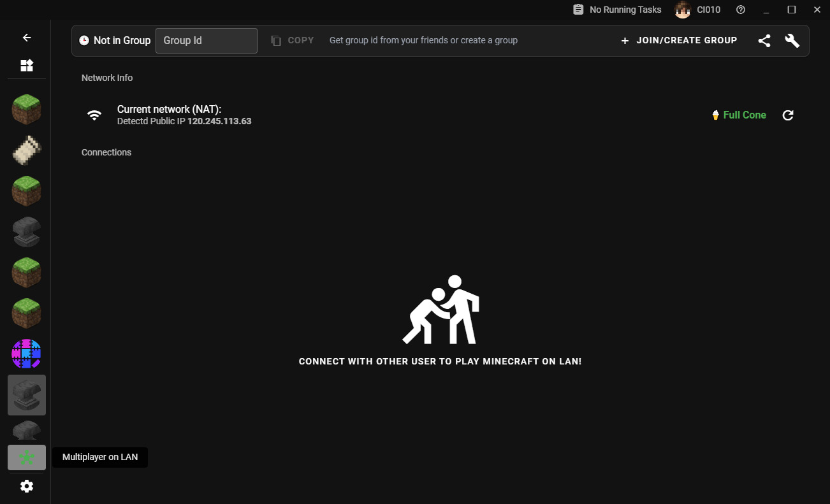This screenshot has height=504, width=830.
Task: Open Multiplayer on LAN star icon
Action: [x=27, y=457]
